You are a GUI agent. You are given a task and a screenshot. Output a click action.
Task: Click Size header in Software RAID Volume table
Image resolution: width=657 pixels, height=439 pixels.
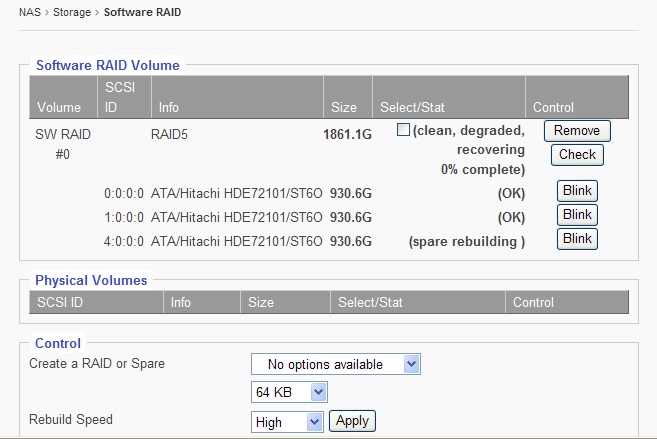pos(343,107)
